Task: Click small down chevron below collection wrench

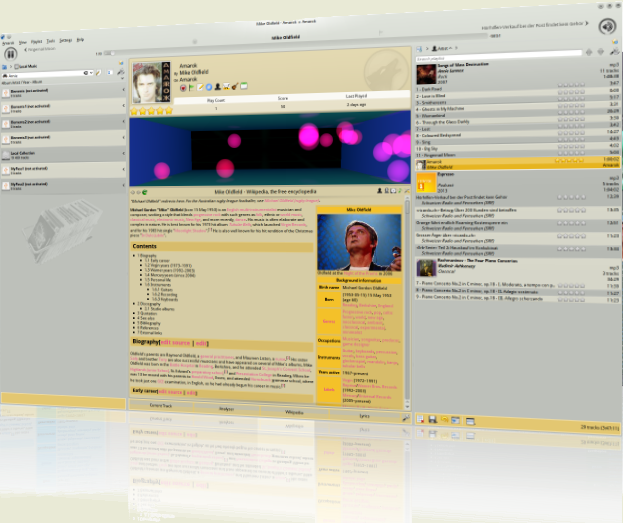Action: [x=122, y=79]
